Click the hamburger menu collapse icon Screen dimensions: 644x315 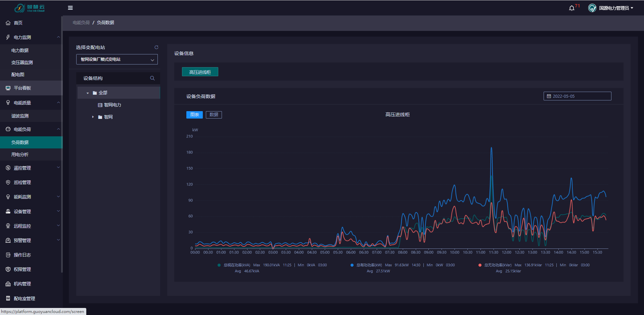pos(70,8)
